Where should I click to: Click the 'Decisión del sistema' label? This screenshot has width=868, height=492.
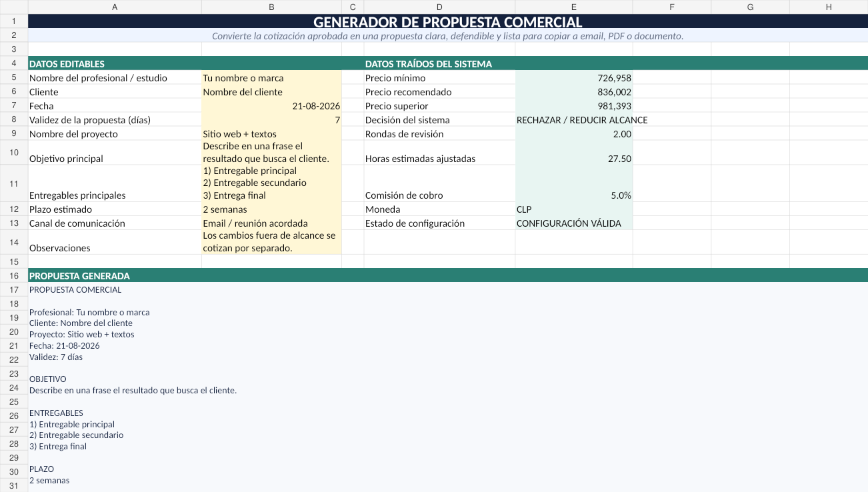(x=407, y=120)
